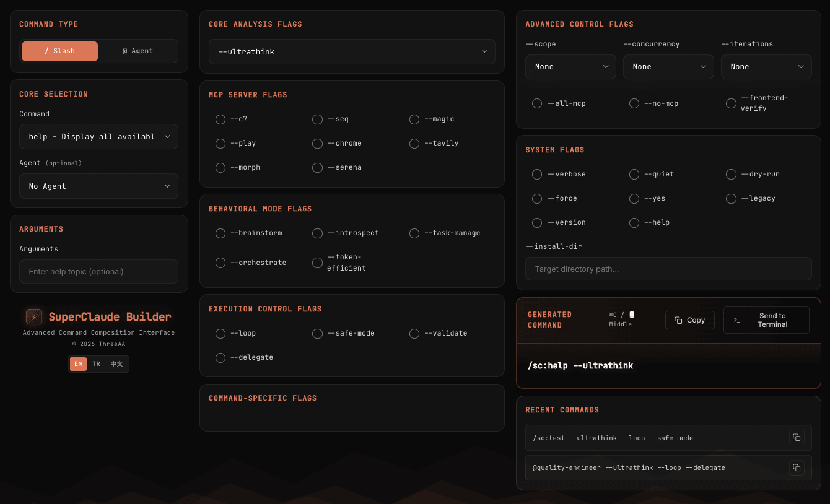The width and height of the screenshot is (830, 504).
Task: Open the Command selection dropdown showing help
Action: (x=98, y=136)
